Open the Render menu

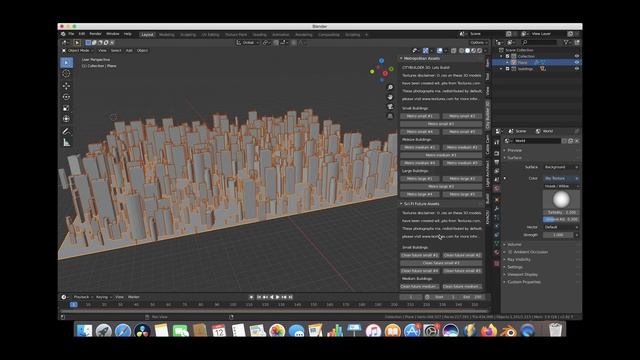(x=96, y=34)
